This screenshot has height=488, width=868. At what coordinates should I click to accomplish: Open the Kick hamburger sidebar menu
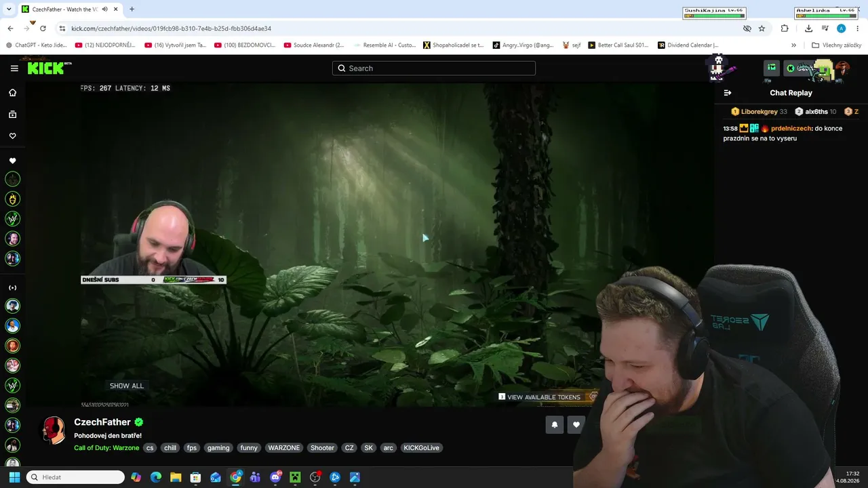coord(14,68)
